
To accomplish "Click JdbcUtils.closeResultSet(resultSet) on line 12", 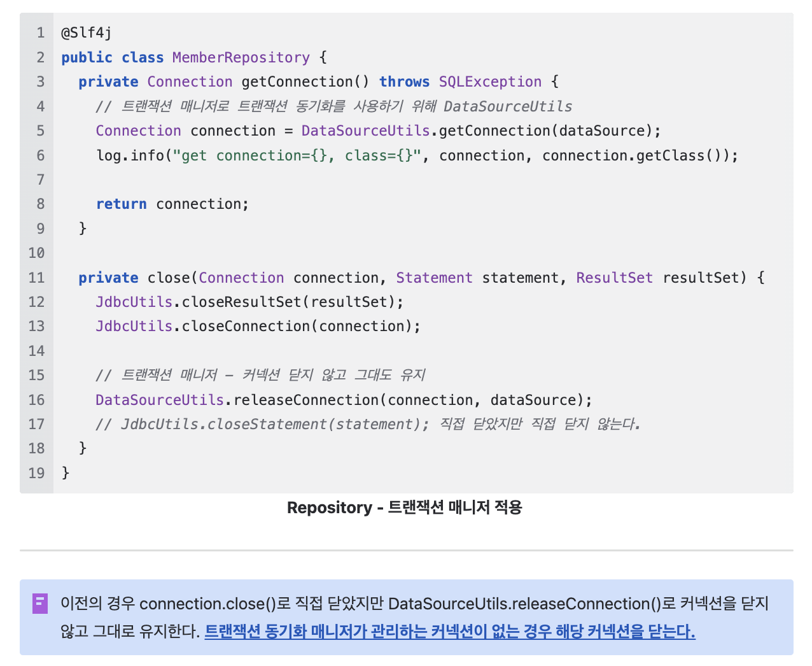I will tap(249, 302).
